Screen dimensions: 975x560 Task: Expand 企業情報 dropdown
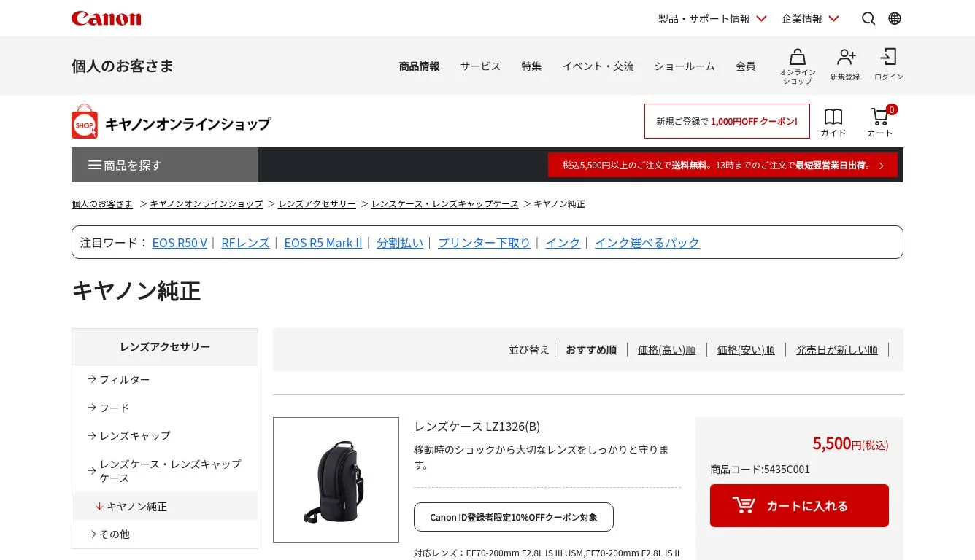[x=810, y=18]
